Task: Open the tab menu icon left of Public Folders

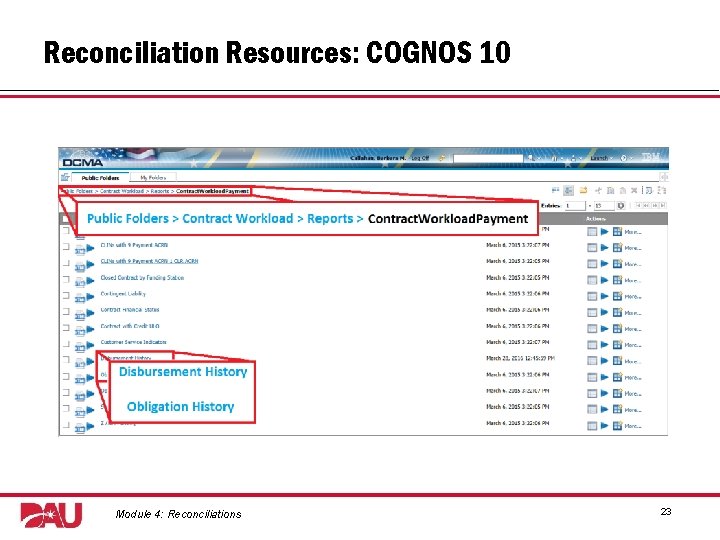Action: coord(65,177)
